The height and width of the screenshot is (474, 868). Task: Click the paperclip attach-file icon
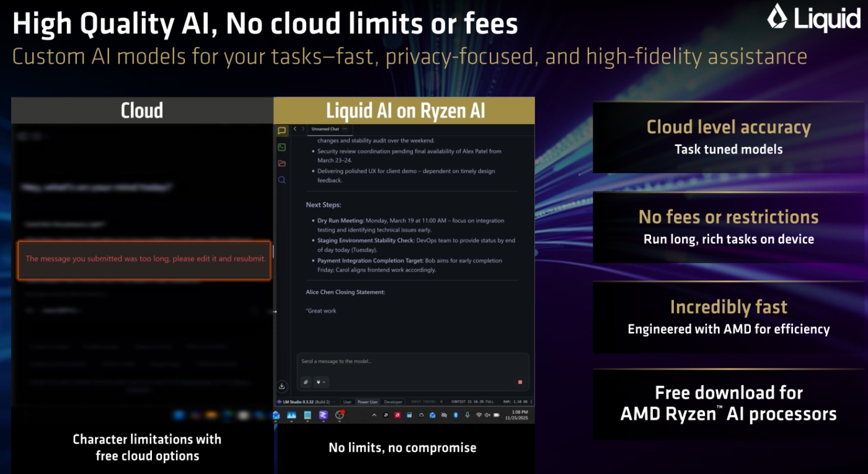point(306,382)
